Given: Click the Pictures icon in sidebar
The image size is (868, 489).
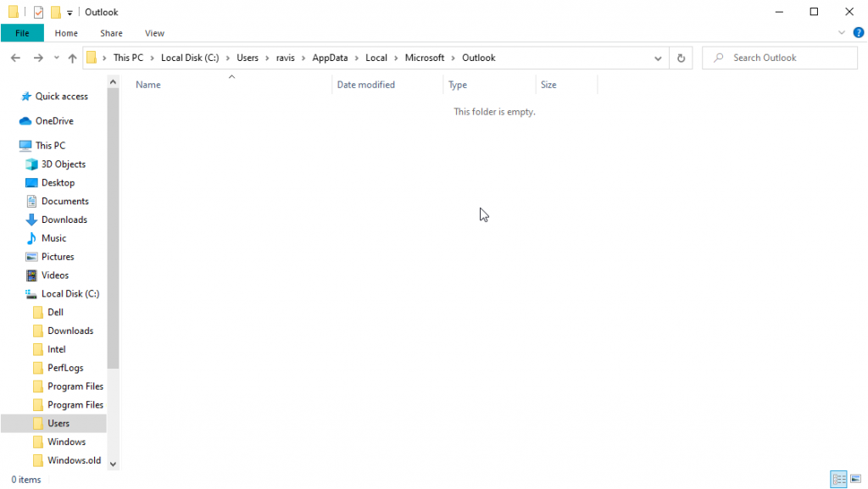Looking at the screenshot, I should 31,257.
